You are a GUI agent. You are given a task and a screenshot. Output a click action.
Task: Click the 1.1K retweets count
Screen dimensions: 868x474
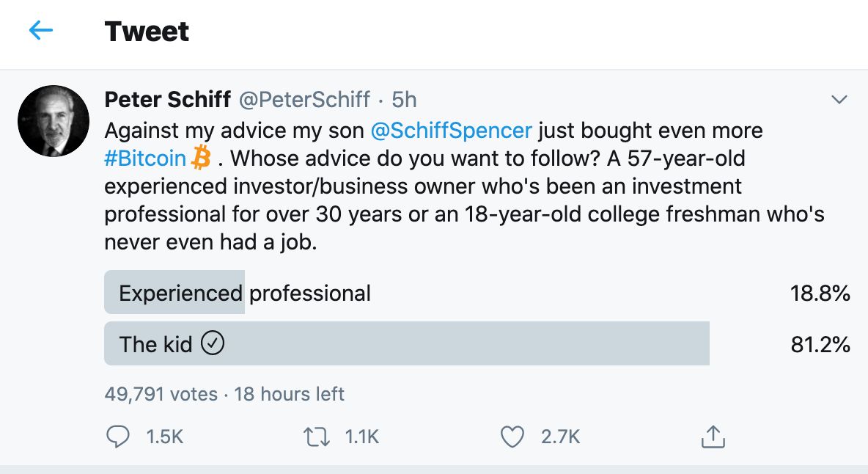click(x=361, y=437)
